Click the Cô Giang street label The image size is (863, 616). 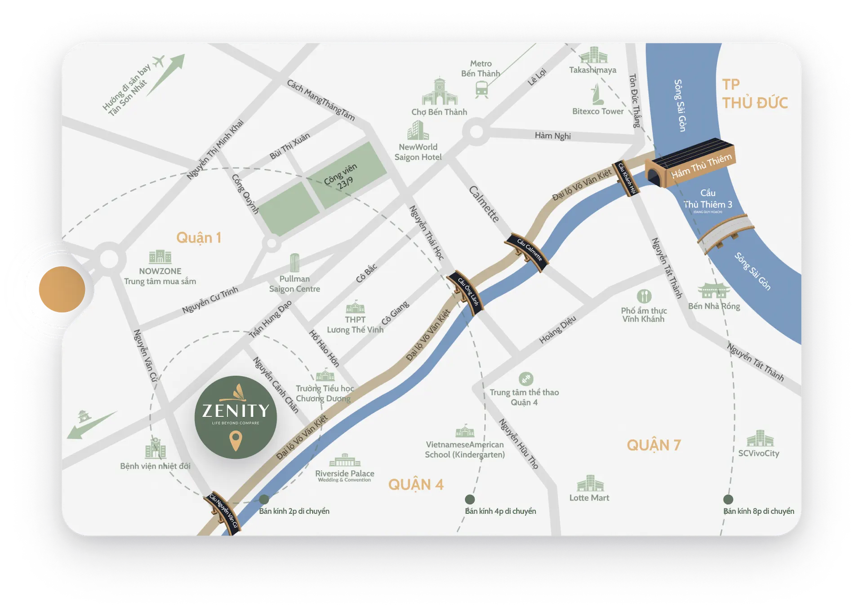(396, 313)
